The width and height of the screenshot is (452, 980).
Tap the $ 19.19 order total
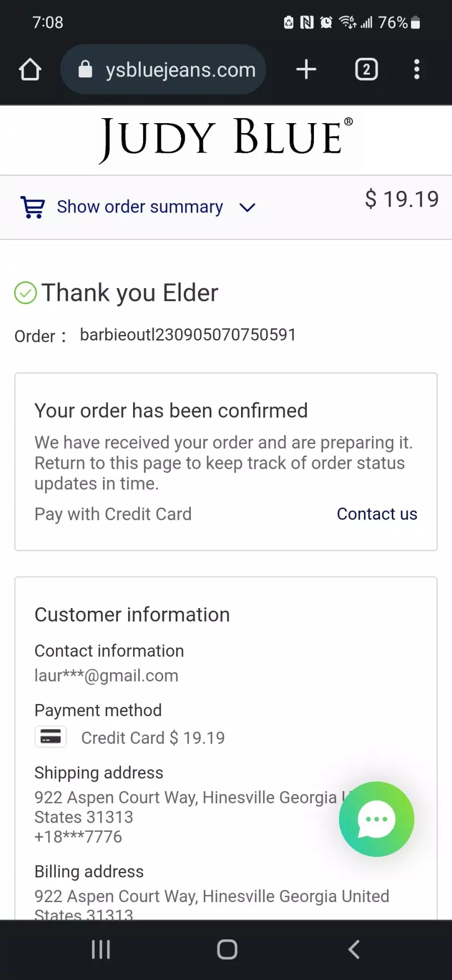coord(402,199)
